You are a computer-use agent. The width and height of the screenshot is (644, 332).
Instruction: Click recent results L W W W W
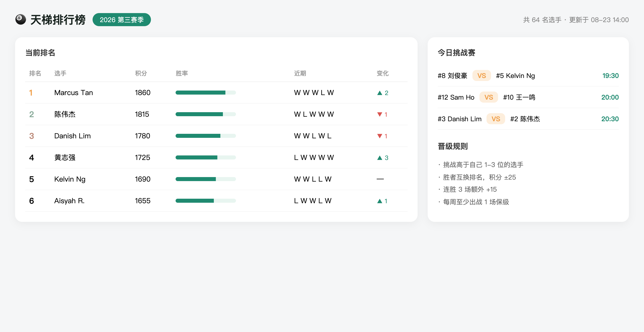(314, 157)
